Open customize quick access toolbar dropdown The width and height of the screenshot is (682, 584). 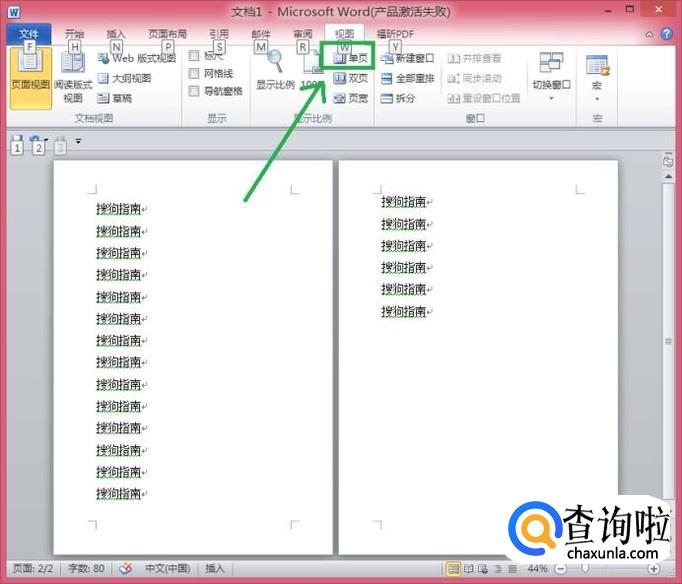78,141
